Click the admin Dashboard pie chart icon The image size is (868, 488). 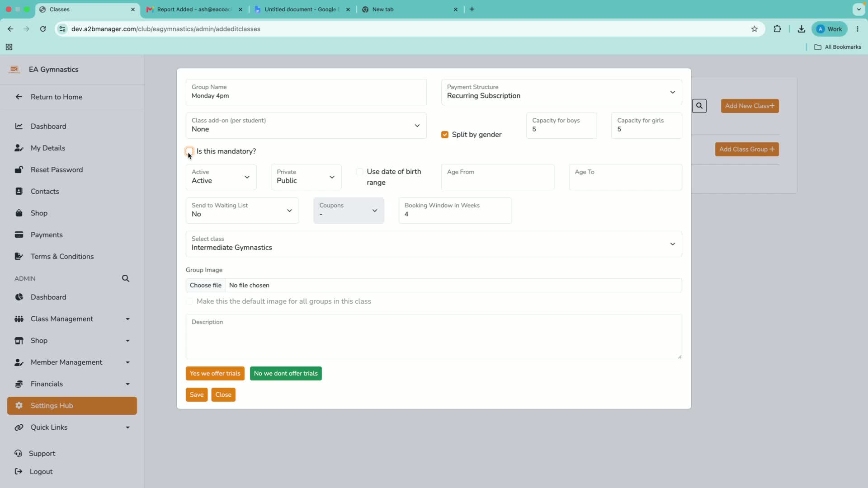tap(19, 297)
